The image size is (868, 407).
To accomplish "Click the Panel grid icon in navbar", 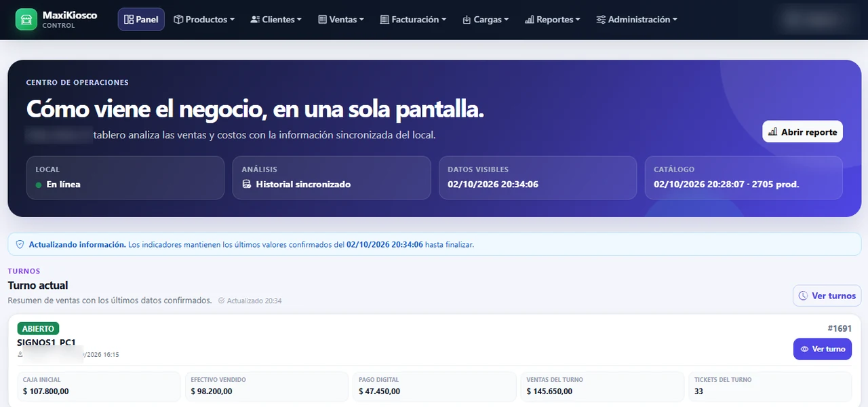I will coord(129,20).
